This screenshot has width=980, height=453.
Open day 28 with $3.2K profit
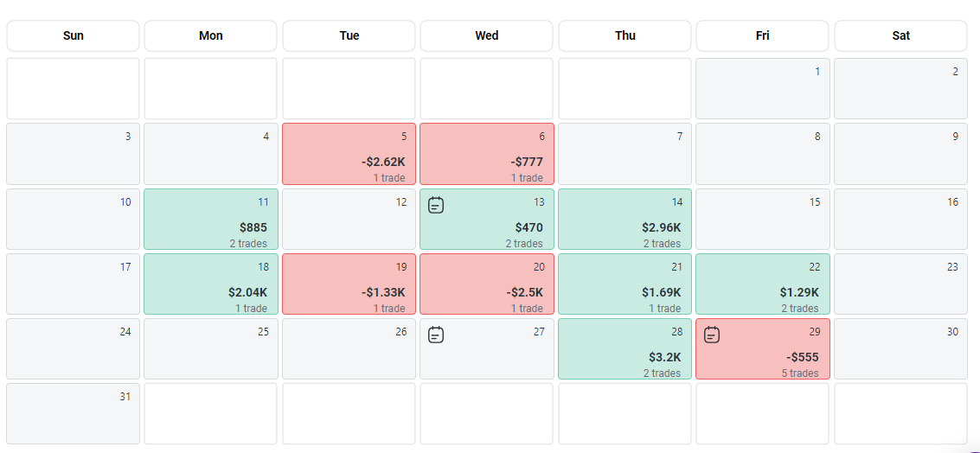[625, 349]
